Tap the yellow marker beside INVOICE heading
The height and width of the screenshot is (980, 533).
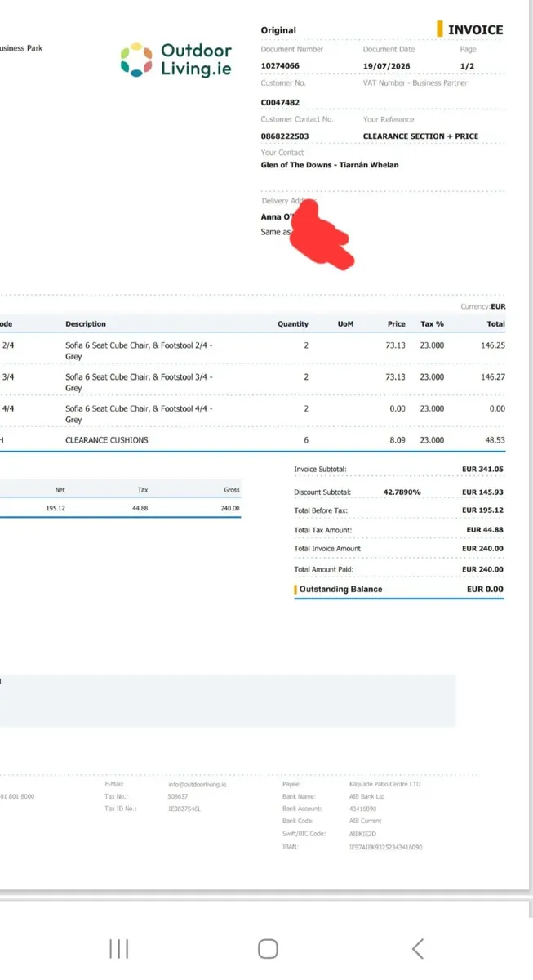[441, 29]
